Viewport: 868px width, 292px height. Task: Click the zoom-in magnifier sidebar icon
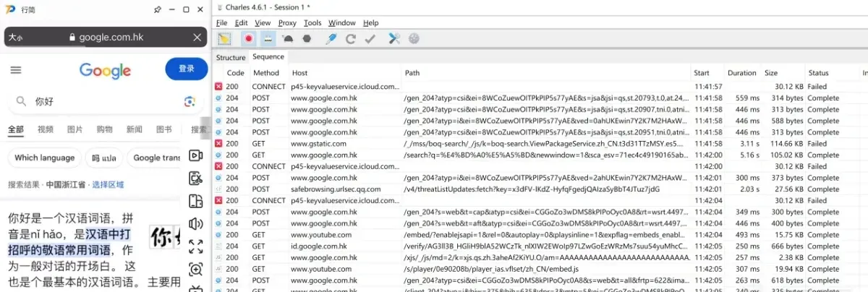[195, 269]
